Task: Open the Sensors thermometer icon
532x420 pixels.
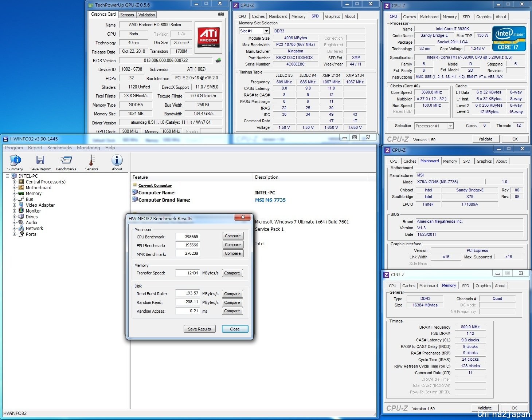Action: [x=91, y=163]
